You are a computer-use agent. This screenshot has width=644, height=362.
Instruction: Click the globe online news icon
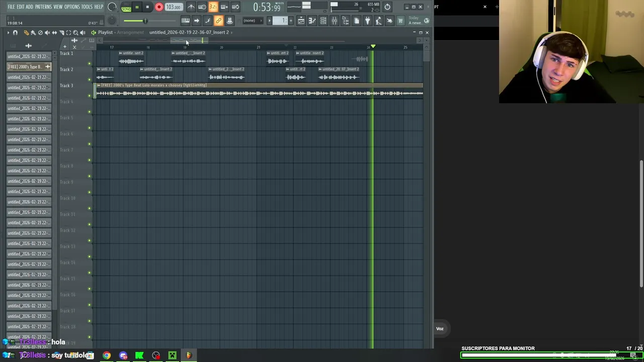[426, 21]
